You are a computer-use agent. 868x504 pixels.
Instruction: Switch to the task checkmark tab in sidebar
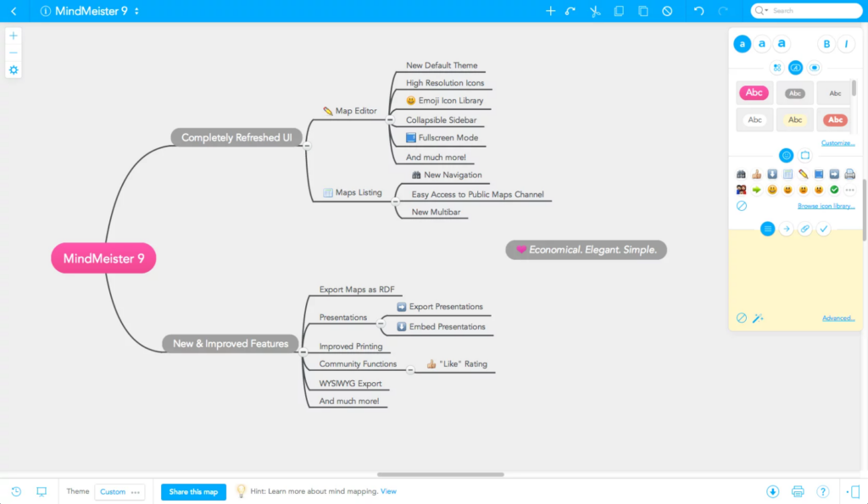[824, 229]
